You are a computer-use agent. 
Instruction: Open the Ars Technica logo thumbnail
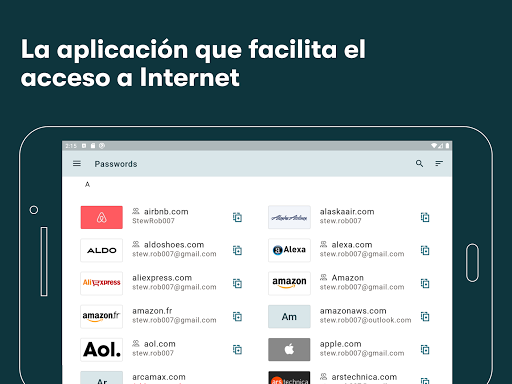(x=289, y=378)
